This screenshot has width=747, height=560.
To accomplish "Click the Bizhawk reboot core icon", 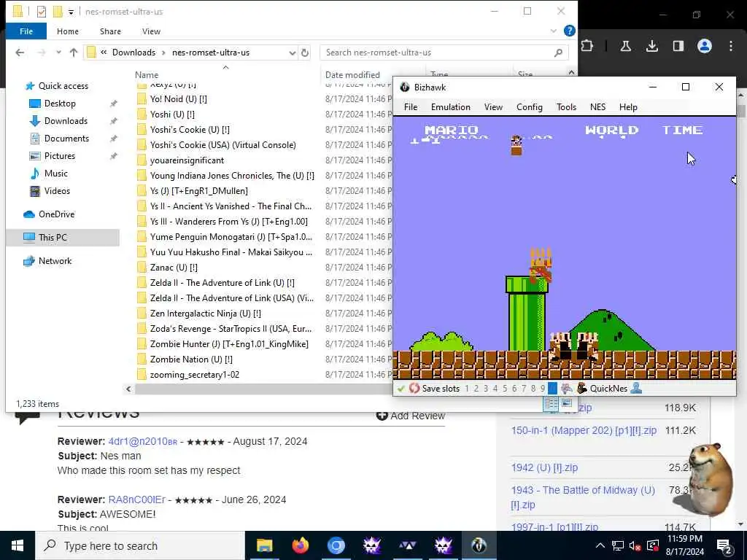I will [414, 388].
